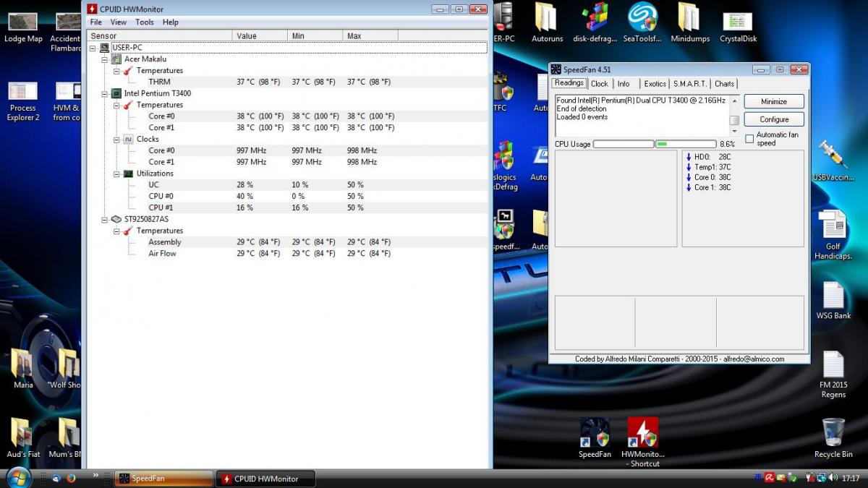
Task: Select the Maria folder on desktop
Action: (23, 369)
